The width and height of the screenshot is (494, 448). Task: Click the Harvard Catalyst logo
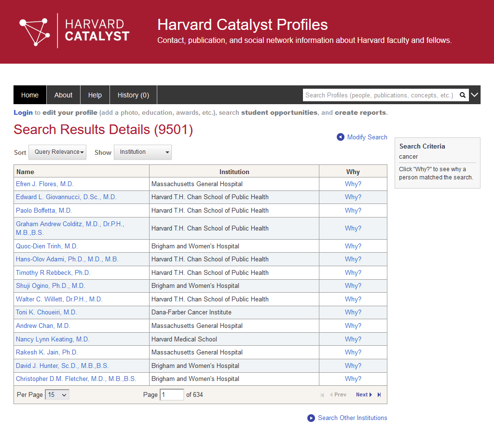coord(74,30)
